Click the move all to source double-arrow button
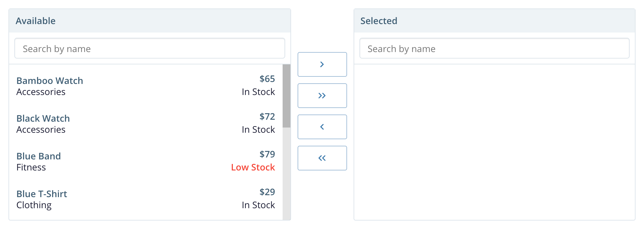The image size is (644, 229). coord(322,158)
